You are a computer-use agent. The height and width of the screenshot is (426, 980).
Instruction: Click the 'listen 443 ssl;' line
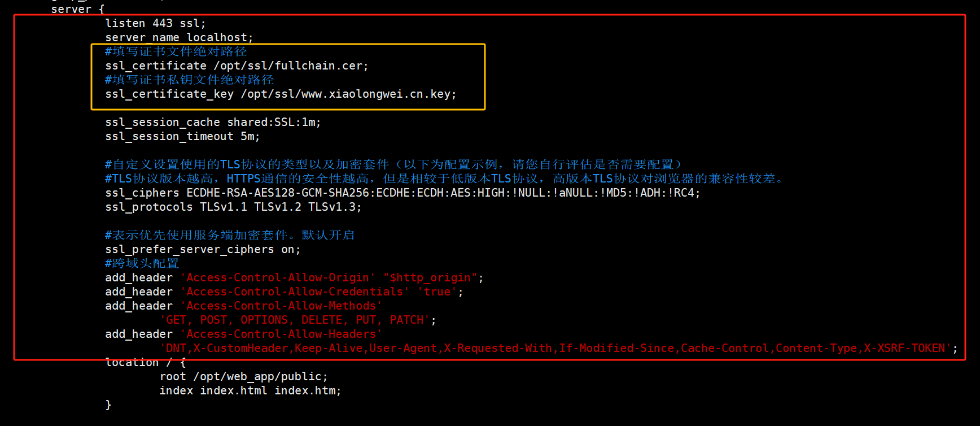[x=155, y=24]
